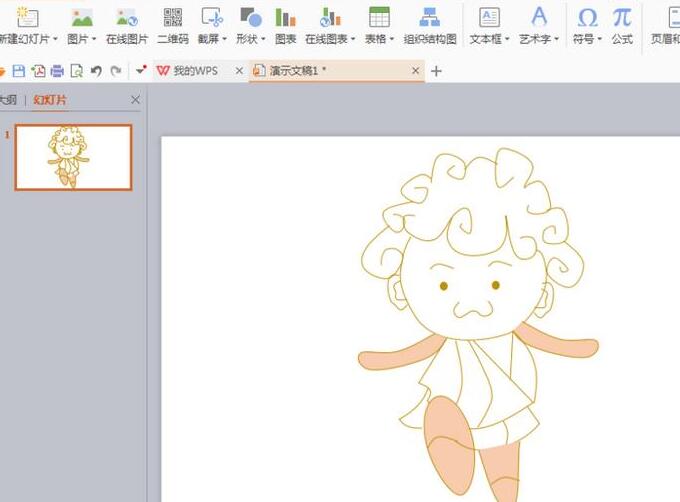Expand the 符号 symbol dropdown arrow
This screenshot has height=502, width=680.
599,39
